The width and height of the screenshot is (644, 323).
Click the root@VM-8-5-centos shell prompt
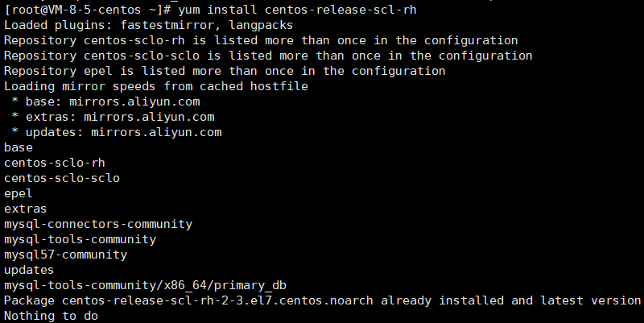tap(87, 10)
